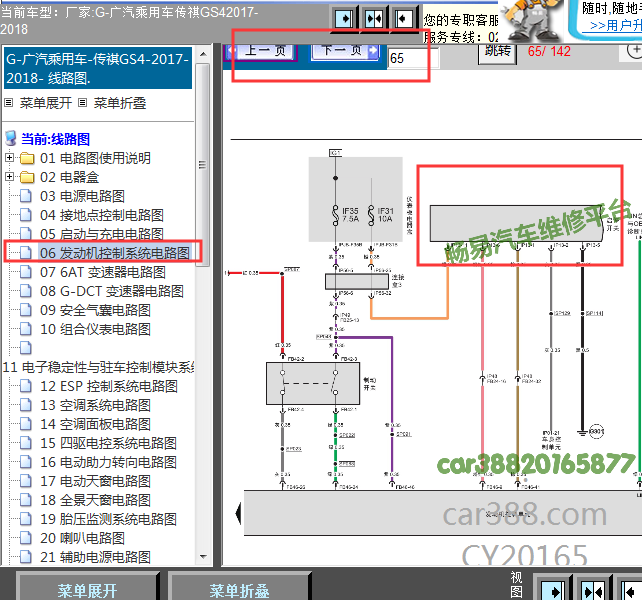Click the bottom converging-arrows view icon
The image size is (642, 600).
click(592, 590)
